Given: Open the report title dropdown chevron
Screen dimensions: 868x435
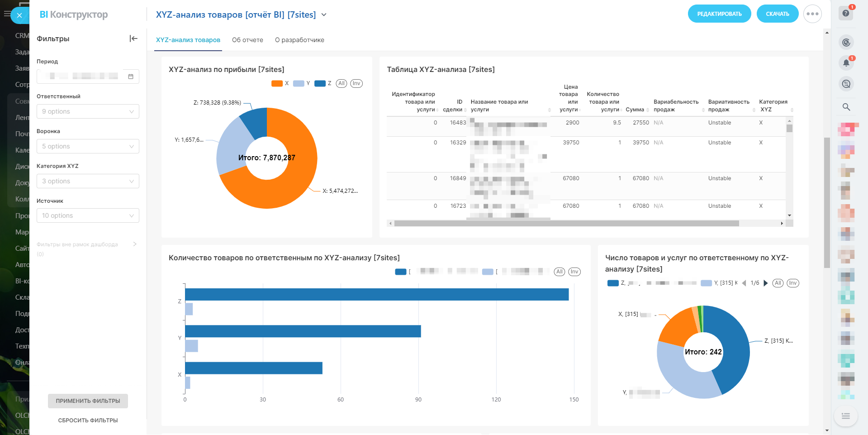Looking at the screenshot, I should pyautogui.click(x=324, y=14).
